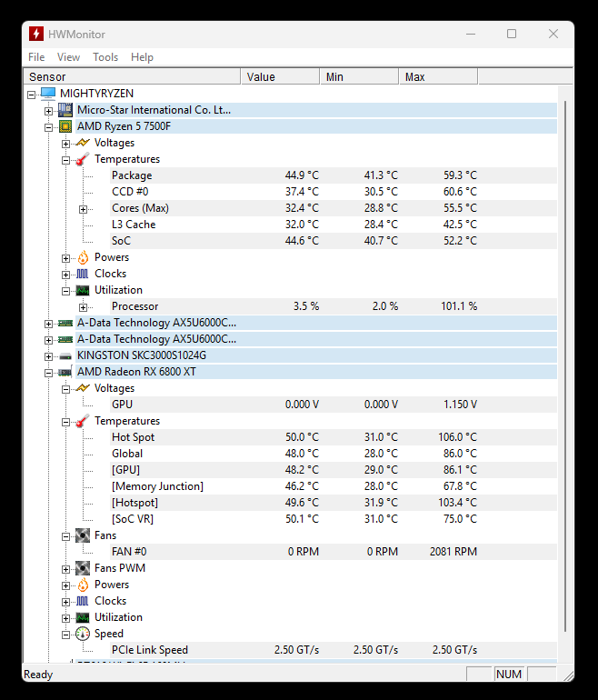Open the Help menu
The image size is (598, 700).
tap(142, 57)
